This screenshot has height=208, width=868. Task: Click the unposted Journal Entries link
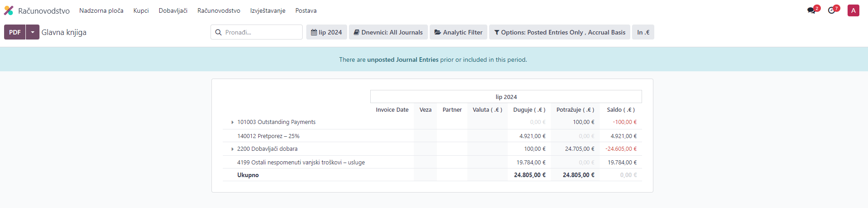point(402,59)
